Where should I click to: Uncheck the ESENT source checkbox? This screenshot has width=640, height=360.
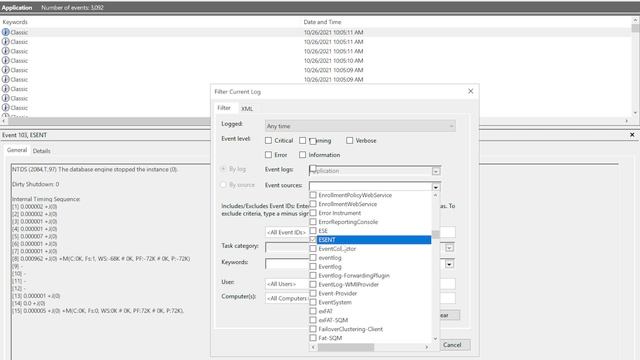[313, 240]
